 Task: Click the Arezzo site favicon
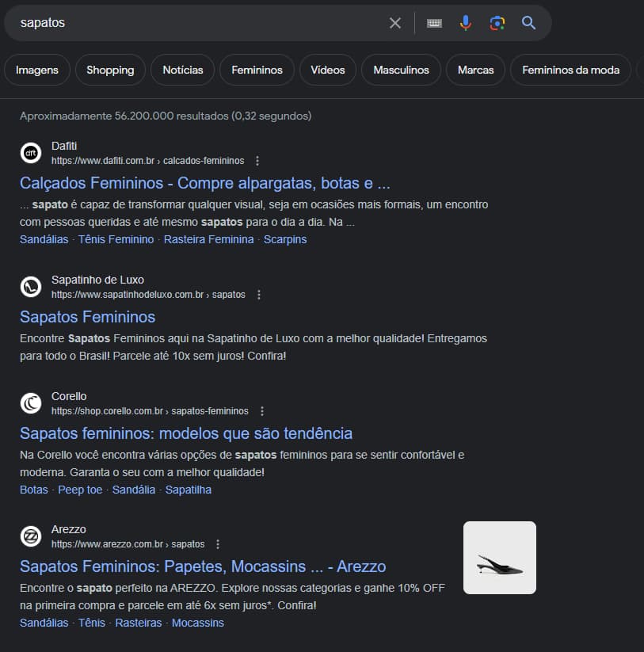coord(31,536)
